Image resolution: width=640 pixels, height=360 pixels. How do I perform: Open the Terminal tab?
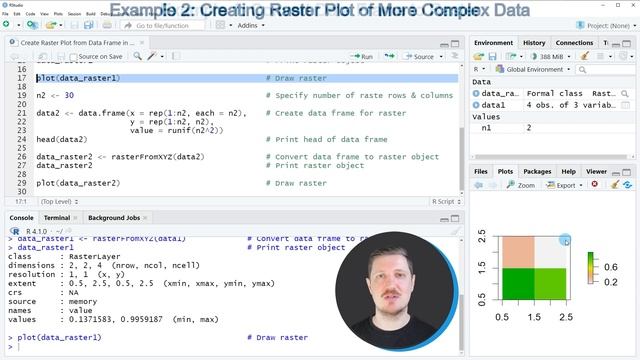tap(57, 218)
